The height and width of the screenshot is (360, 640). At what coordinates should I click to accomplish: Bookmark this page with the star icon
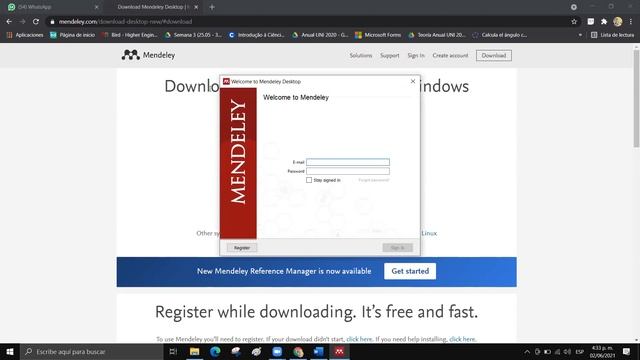pos(574,22)
